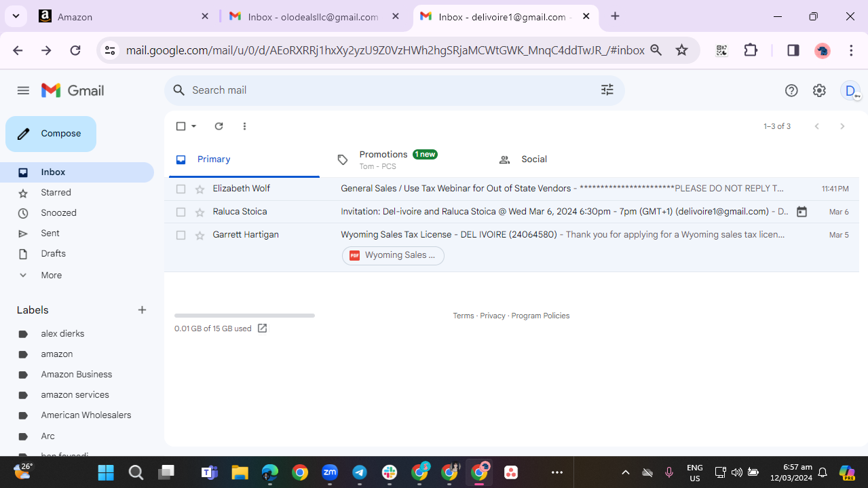Open the Amazon Business label
The image size is (868, 488).
pyautogui.click(x=77, y=375)
